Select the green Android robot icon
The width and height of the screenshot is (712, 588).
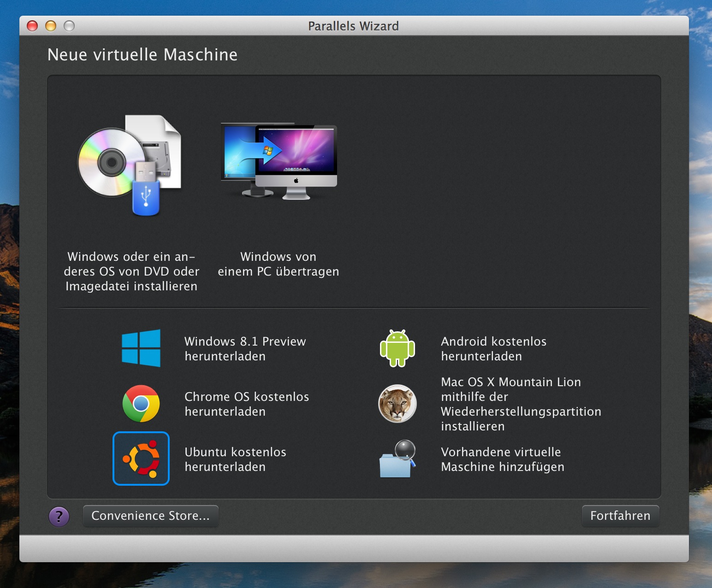click(397, 348)
